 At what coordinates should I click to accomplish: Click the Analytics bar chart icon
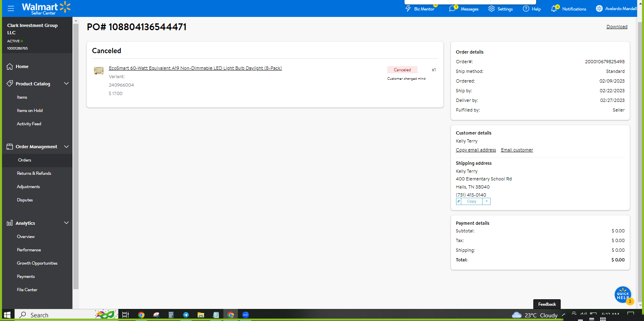pos(10,223)
